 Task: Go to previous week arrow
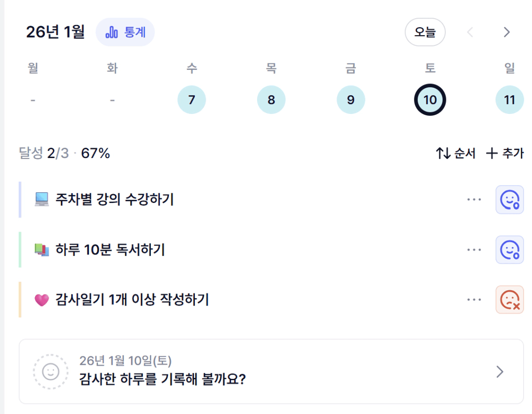click(471, 32)
